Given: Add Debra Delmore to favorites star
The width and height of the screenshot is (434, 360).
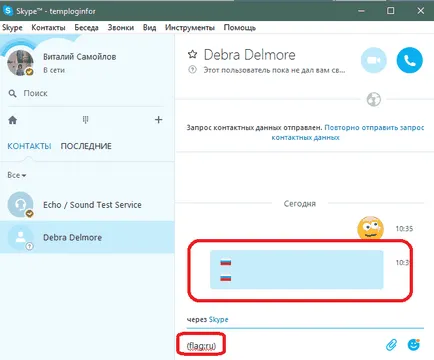Looking at the screenshot, I should coord(192,54).
